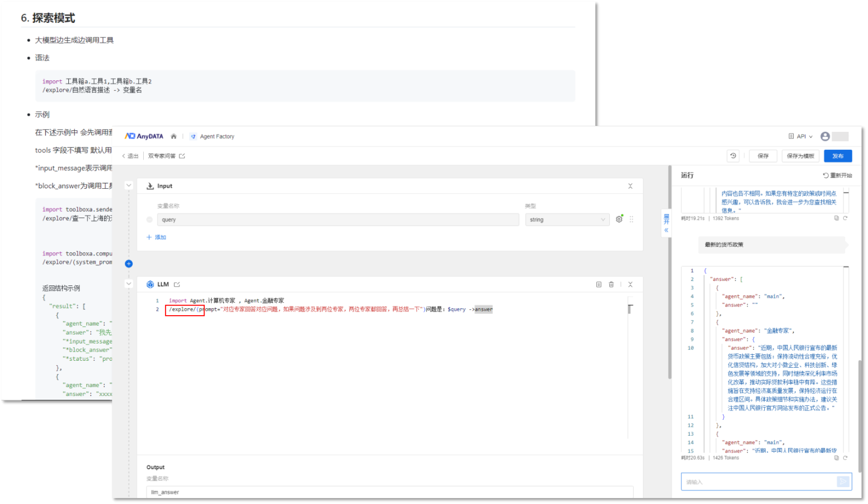Click the AnyDATA home icon
The height and width of the screenshot is (504, 868).
[174, 137]
